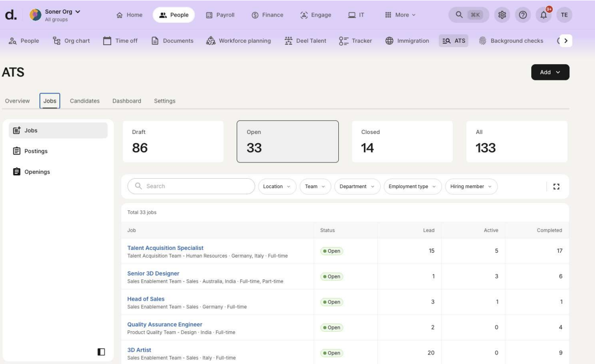595x364 pixels.
Task: Click Completed count 17 for Talent Acquisition Specialist
Action: 560,251
